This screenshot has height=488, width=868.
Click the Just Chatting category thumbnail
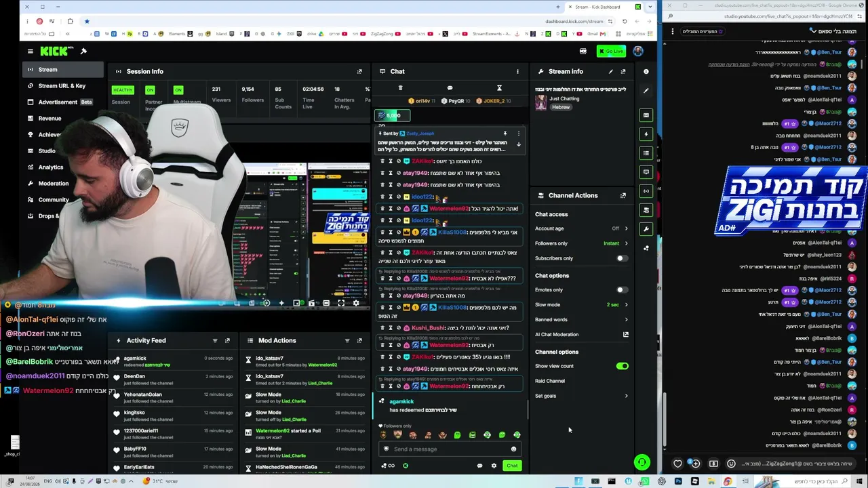click(540, 102)
